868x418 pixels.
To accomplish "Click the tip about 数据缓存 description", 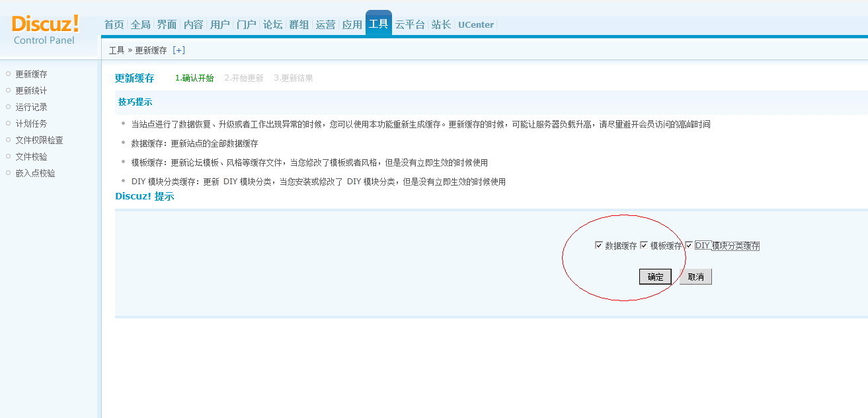I will [x=194, y=143].
